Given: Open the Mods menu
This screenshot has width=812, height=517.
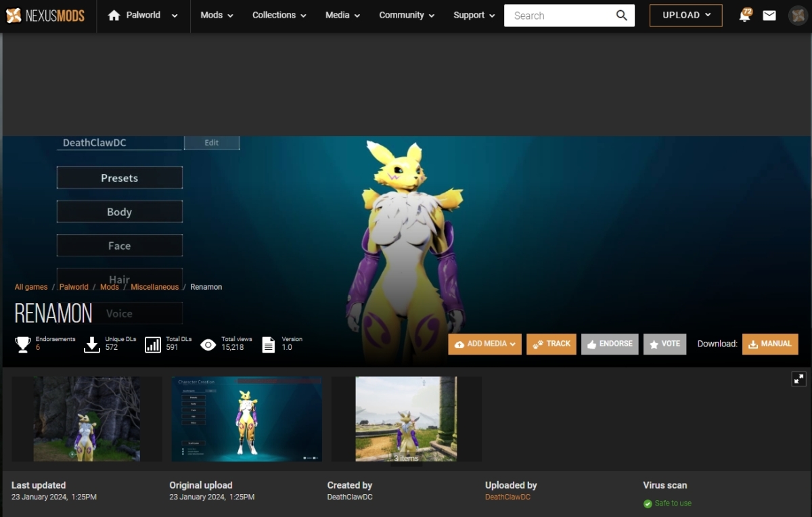Looking at the screenshot, I should (217, 15).
